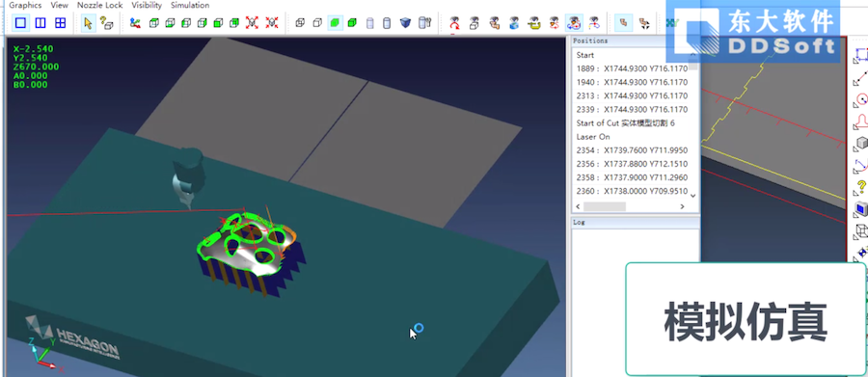Image resolution: width=868 pixels, height=377 pixels.
Task: Click the help question mark on right toolbar
Action: pyautogui.click(x=861, y=185)
